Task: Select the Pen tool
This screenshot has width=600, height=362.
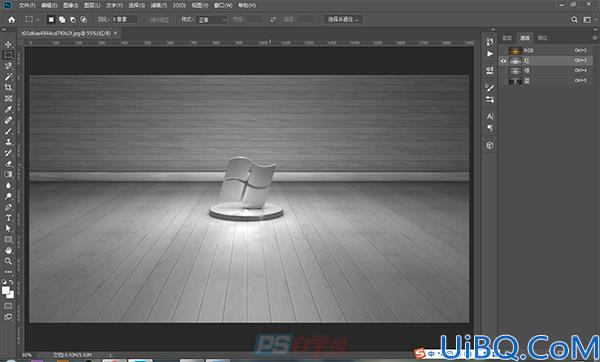Action: click(x=8, y=207)
